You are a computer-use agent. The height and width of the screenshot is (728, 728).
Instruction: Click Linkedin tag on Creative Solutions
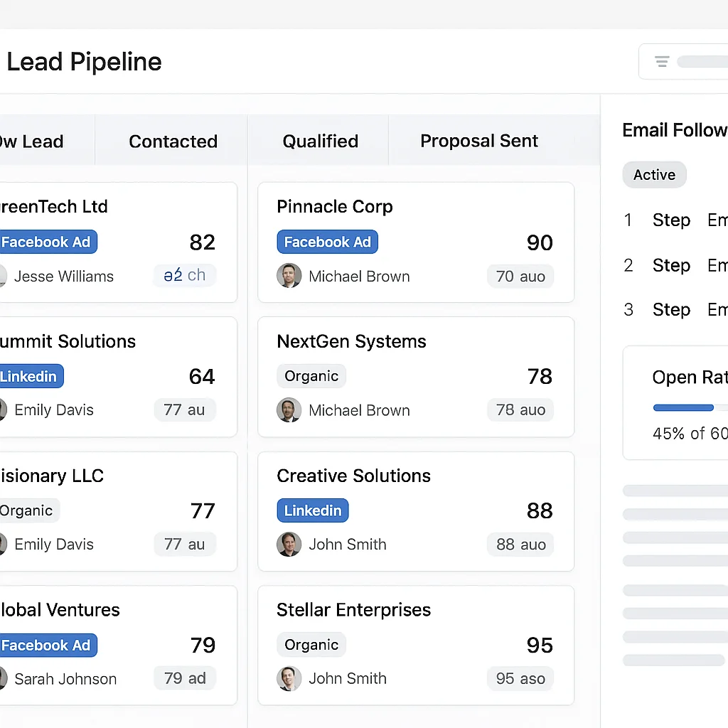pos(313,510)
